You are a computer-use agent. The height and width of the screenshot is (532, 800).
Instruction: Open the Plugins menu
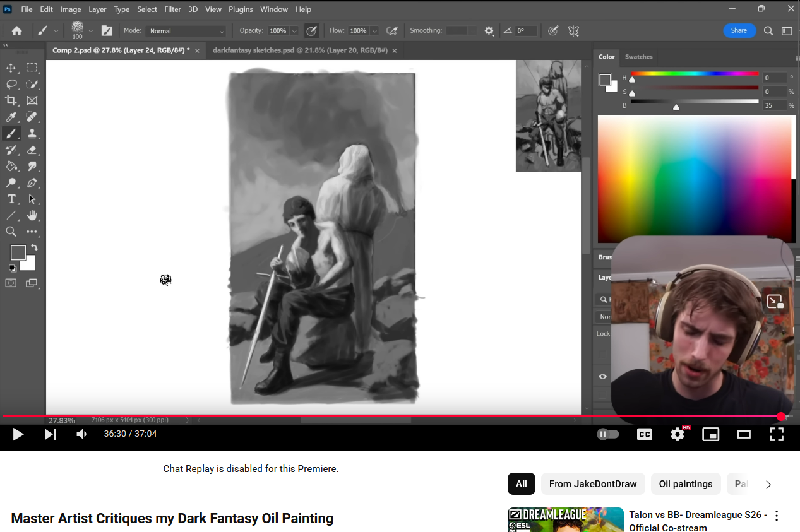point(241,9)
